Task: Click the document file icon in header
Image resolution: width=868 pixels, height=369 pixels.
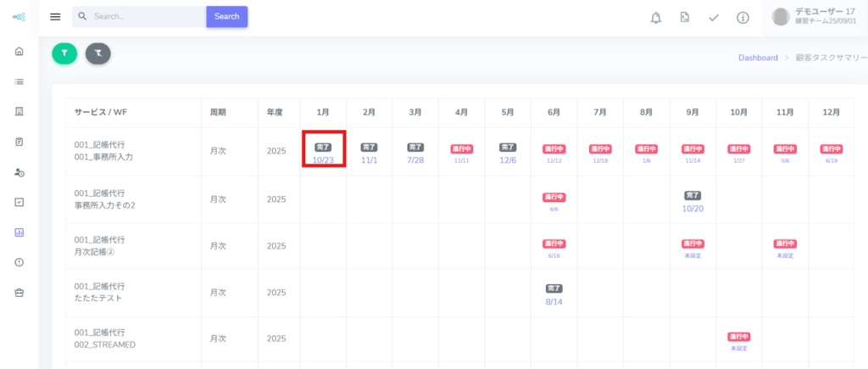Action: coord(684,18)
